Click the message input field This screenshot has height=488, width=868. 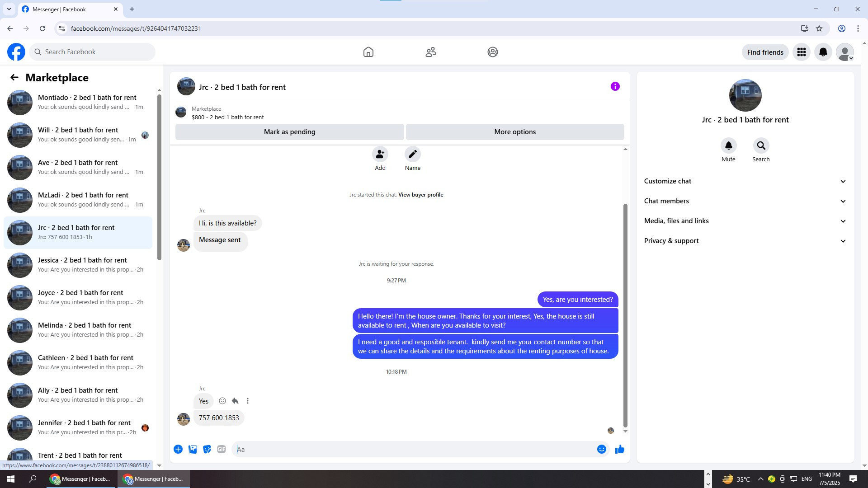[414, 449]
